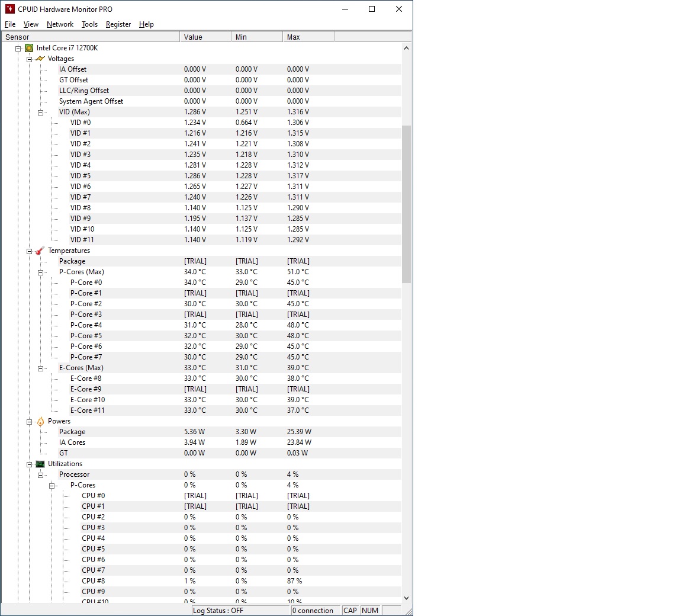Viewport: 682px width, 616px height.
Task: Collapse the Utilizations section
Action: (29, 464)
